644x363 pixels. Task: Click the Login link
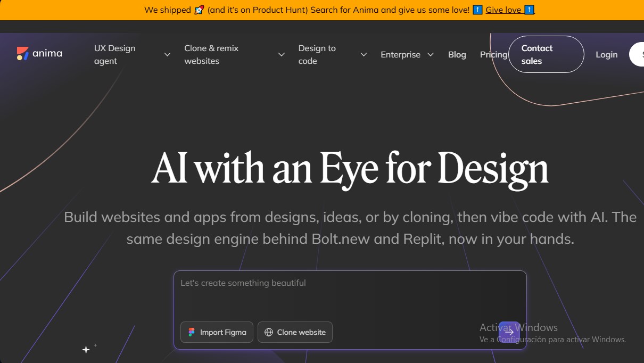606,54
